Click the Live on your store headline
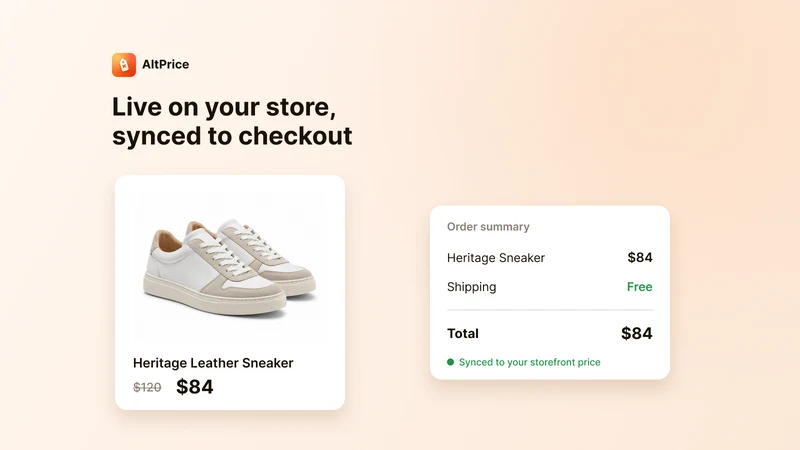The image size is (800, 450). click(224, 107)
